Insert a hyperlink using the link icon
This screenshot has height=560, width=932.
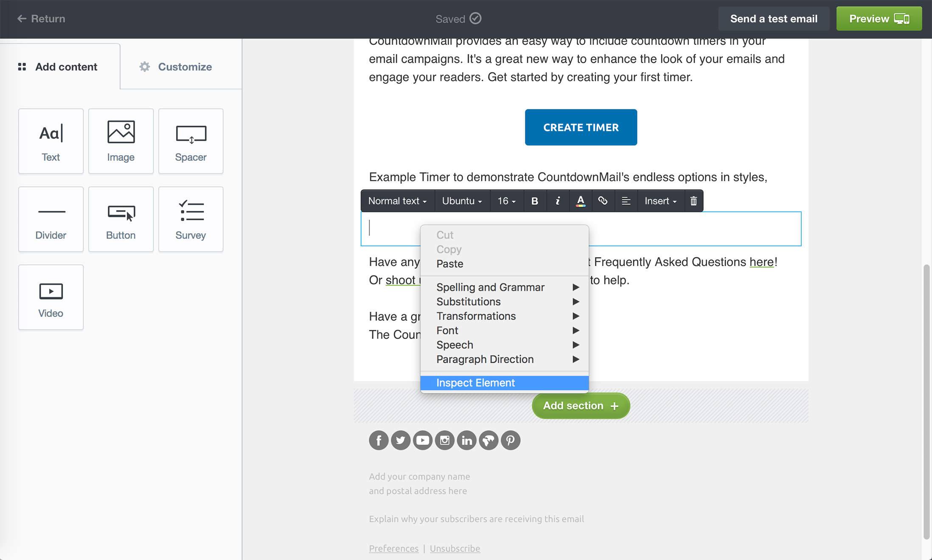coord(603,201)
